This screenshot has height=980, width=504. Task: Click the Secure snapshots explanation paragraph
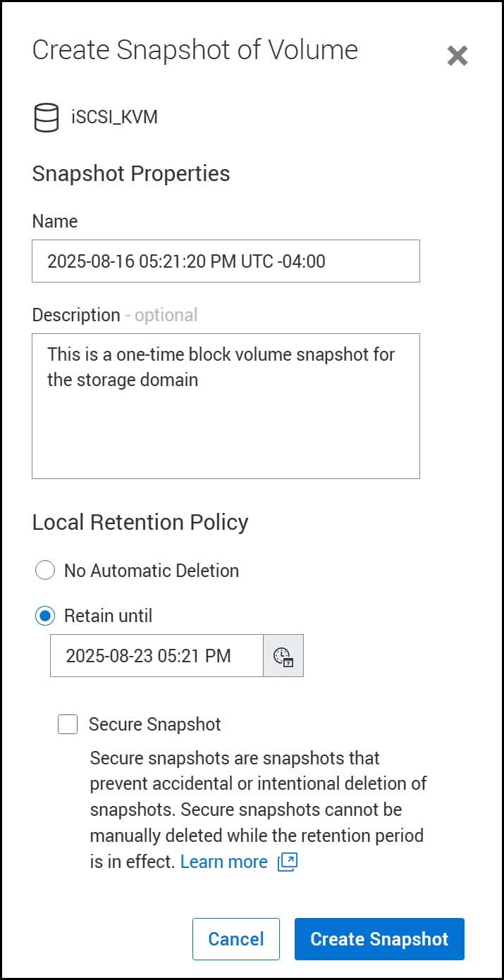[258, 810]
